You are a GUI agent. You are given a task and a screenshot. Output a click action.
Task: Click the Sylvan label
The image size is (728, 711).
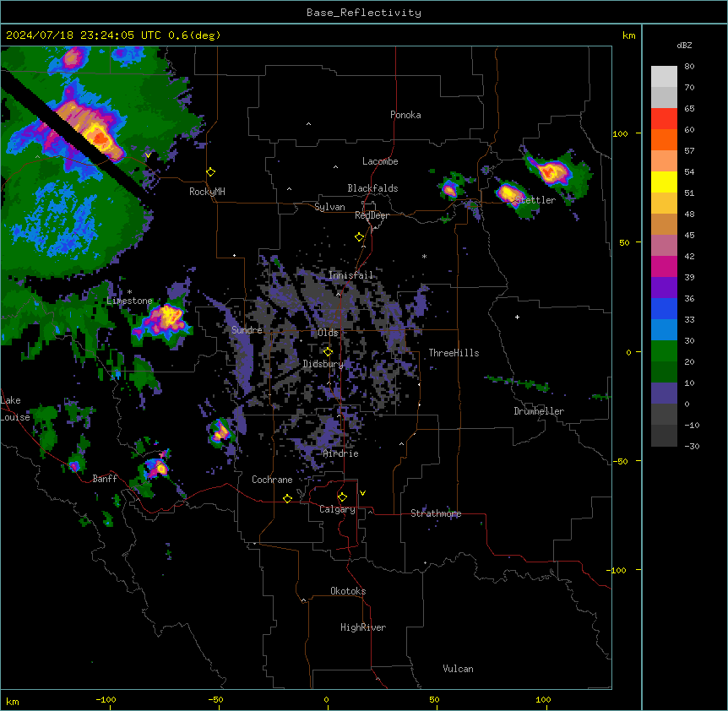tap(329, 207)
